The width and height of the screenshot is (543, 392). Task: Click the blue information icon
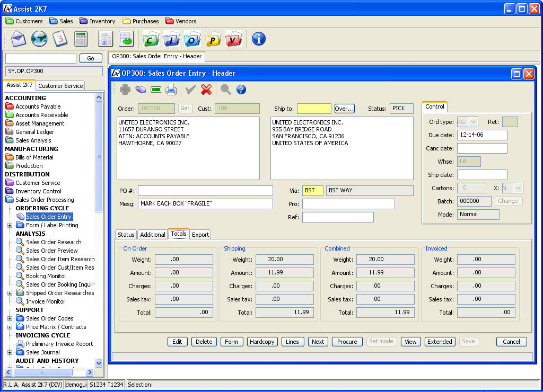258,39
